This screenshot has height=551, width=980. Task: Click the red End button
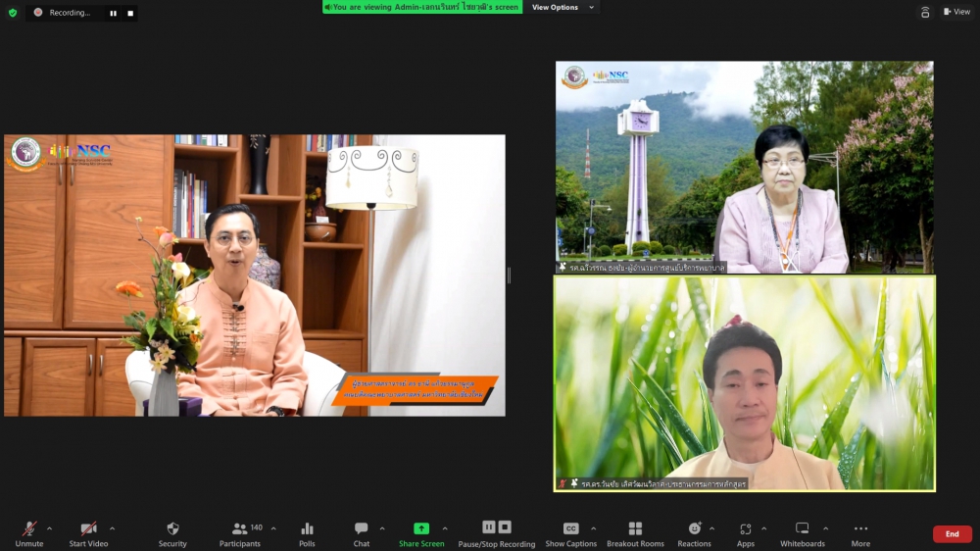(952, 534)
